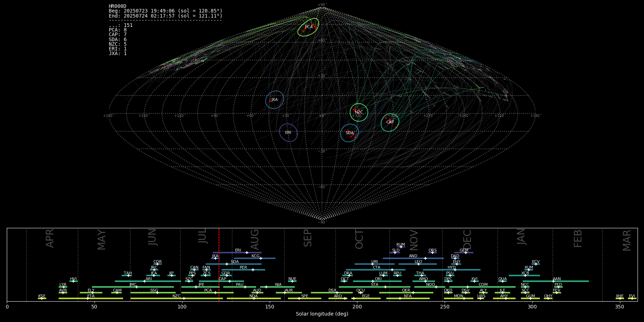The width and height of the screenshot is (644, 322).
Task: Click the 350 tick label on the x-axis
Action: 620,307
